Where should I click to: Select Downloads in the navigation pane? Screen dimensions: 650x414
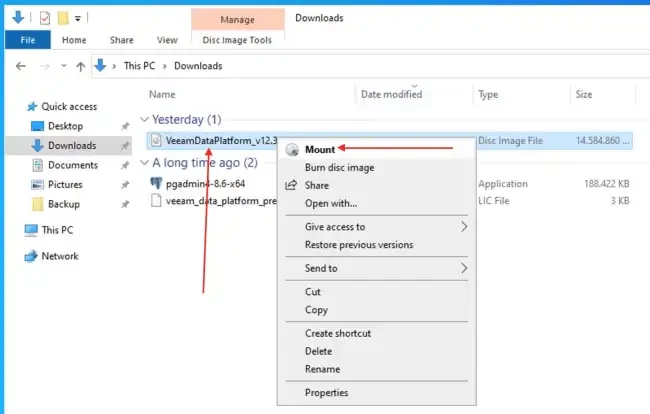(x=72, y=145)
